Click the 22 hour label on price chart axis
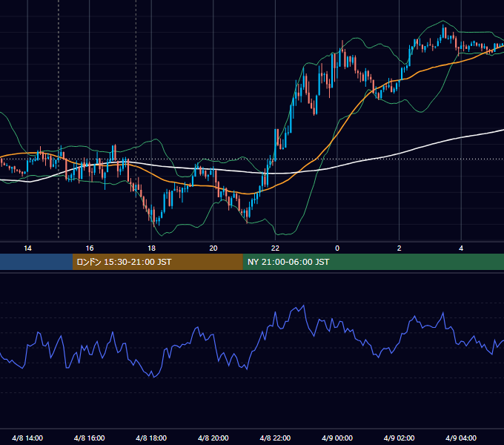The image size is (504, 445). [275, 248]
